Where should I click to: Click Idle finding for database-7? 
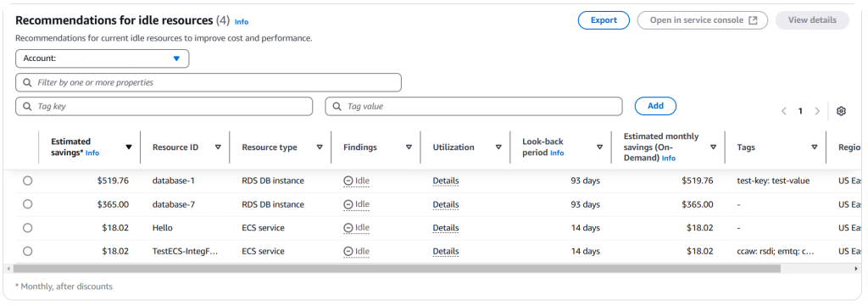point(356,204)
